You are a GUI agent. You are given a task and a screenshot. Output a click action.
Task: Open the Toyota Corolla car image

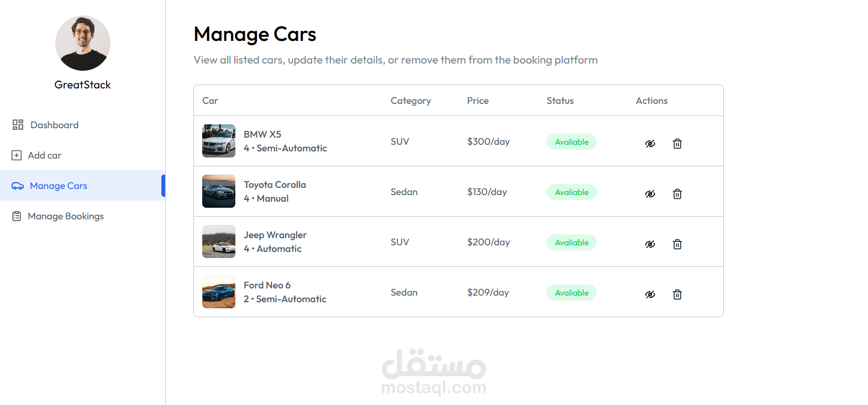pyautogui.click(x=219, y=191)
